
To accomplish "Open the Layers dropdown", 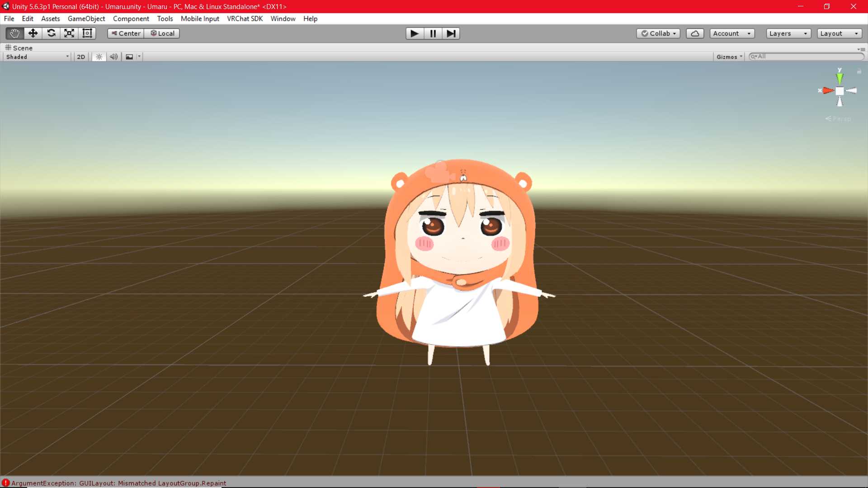I will click(x=788, y=33).
